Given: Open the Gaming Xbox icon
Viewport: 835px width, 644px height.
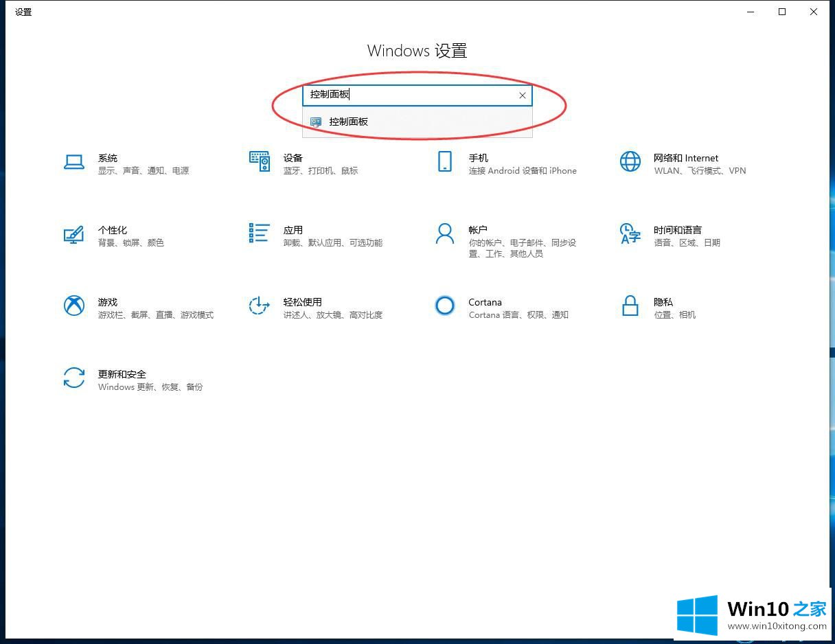Looking at the screenshot, I should [x=74, y=306].
